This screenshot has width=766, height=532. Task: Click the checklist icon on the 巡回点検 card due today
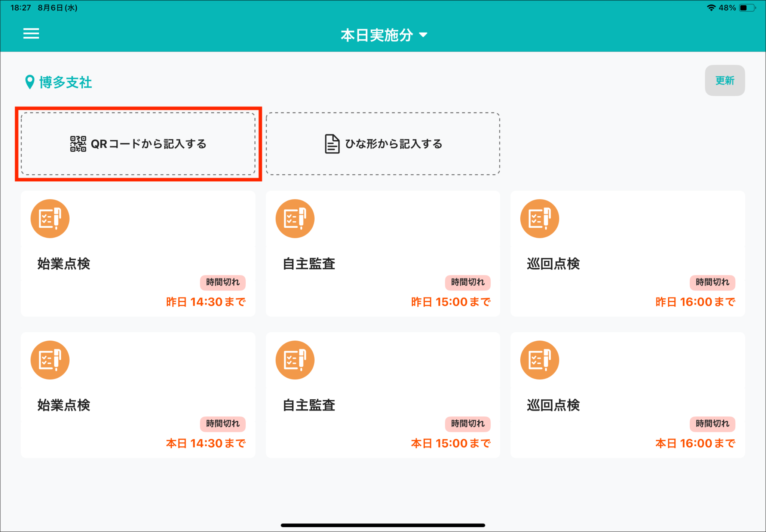539,360
